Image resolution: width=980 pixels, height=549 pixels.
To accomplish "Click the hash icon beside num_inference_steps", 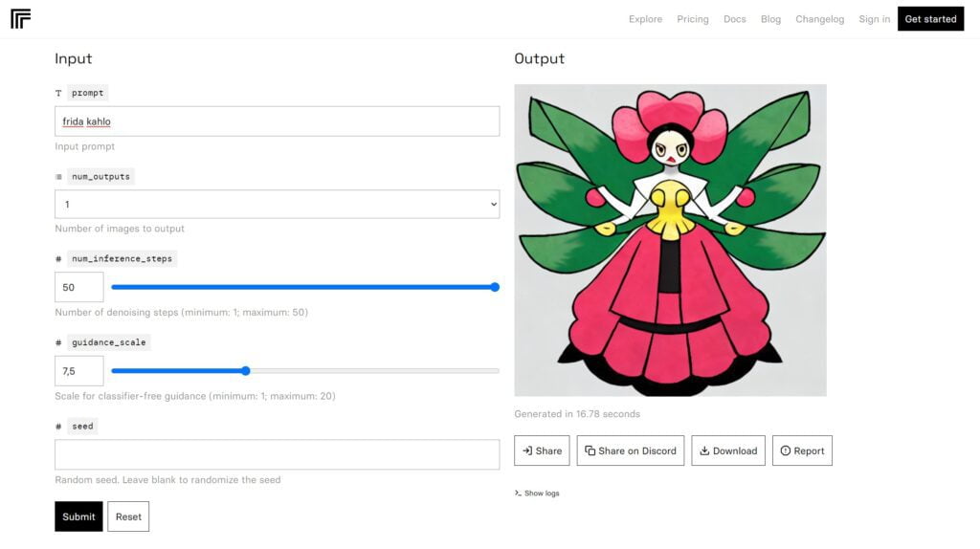I will tap(58, 258).
